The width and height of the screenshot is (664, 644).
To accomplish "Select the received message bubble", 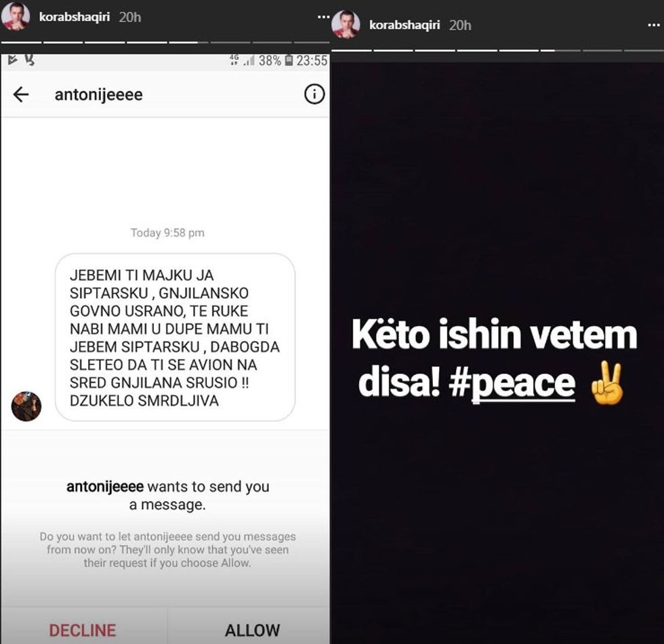I will pyautogui.click(x=175, y=338).
